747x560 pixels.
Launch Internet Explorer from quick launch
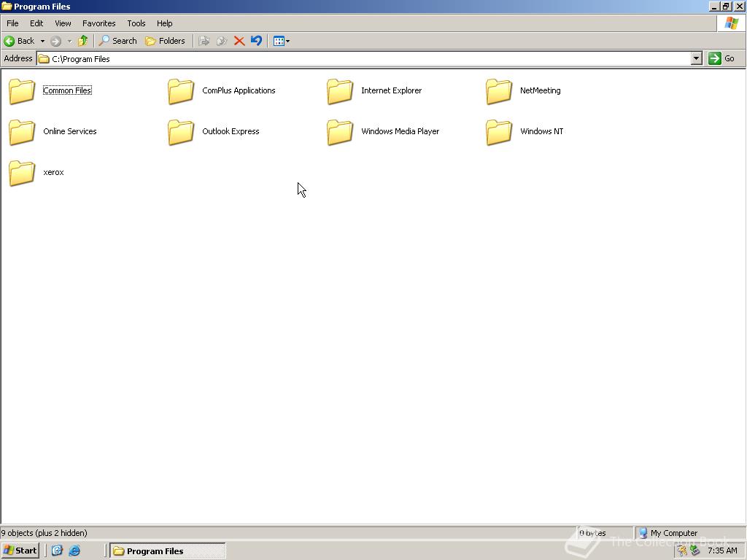pyautogui.click(x=74, y=551)
